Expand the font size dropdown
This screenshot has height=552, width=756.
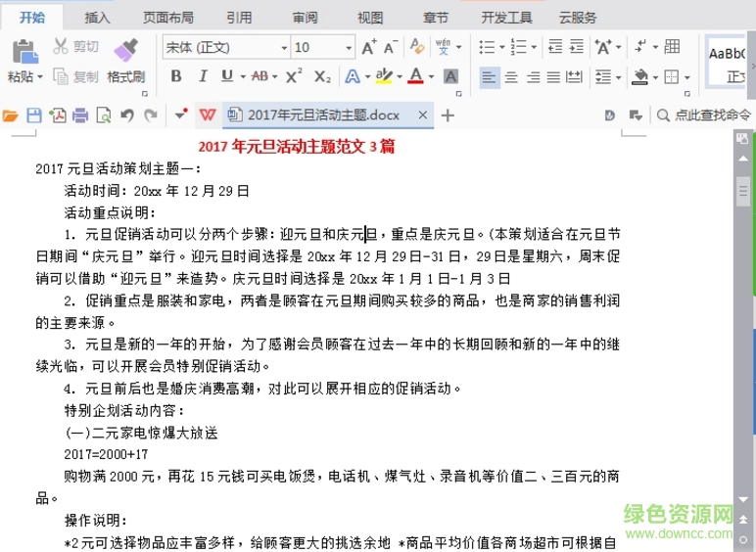coord(348,47)
